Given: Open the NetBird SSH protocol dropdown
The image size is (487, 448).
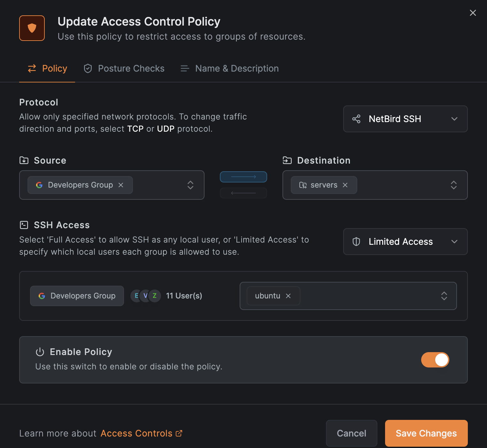Looking at the screenshot, I should [405, 119].
